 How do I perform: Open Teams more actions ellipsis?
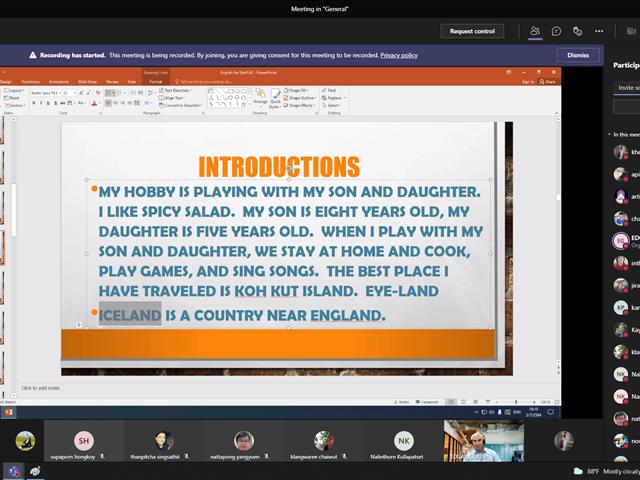coord(599,31)
